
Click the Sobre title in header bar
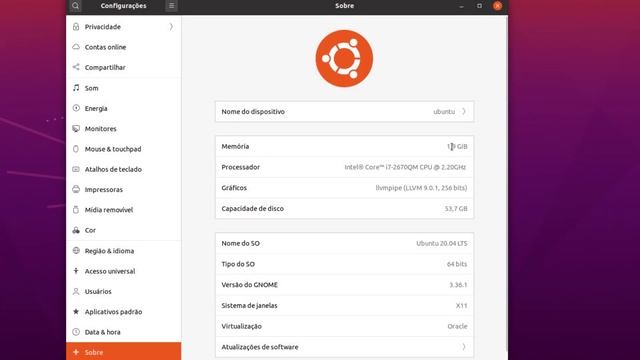point(344,6)
